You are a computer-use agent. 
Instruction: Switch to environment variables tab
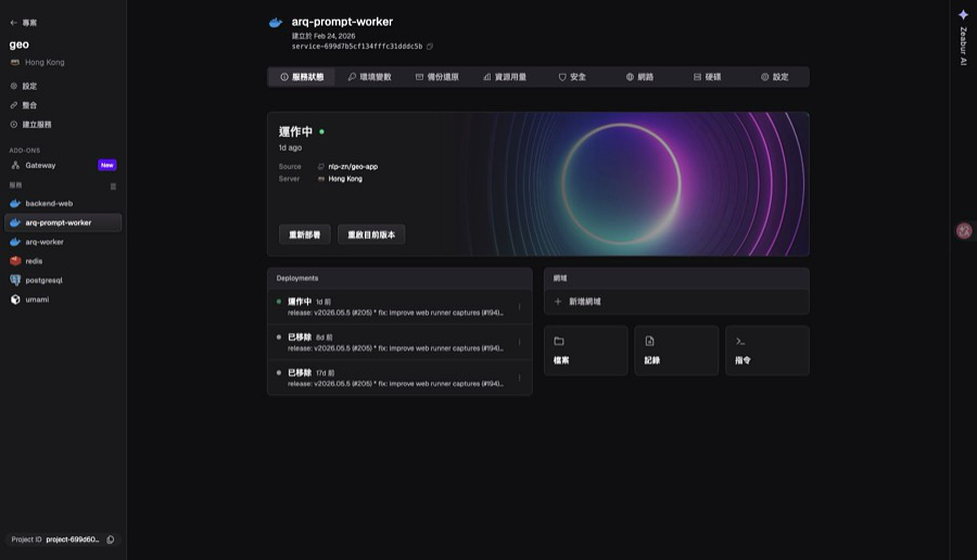click(369, 77)
